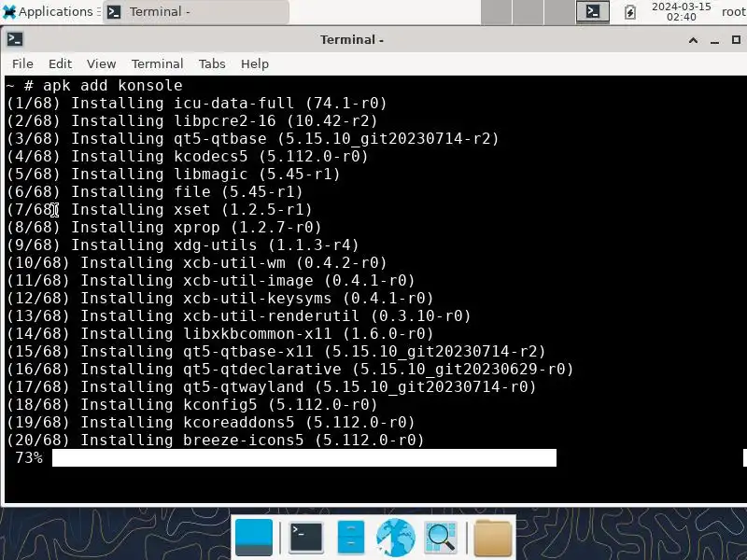Select the Terminal taskbar window button

pyautogui.click(x=196, y=11)
